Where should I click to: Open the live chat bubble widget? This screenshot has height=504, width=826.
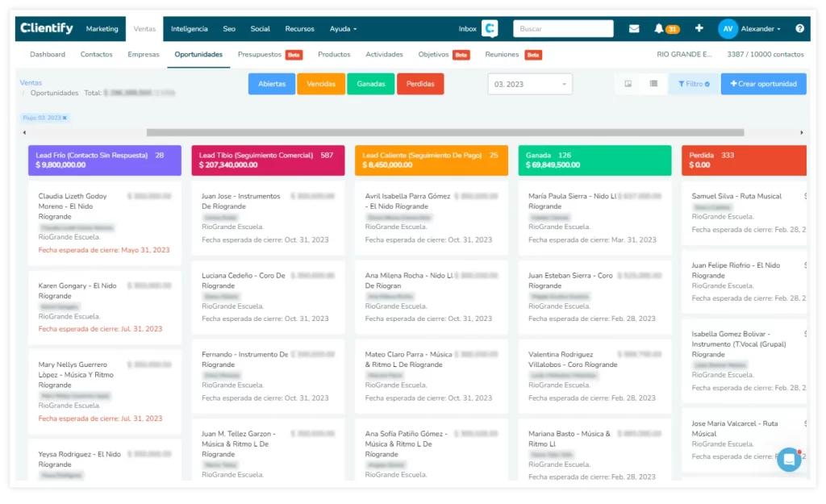tap(788, 460)
